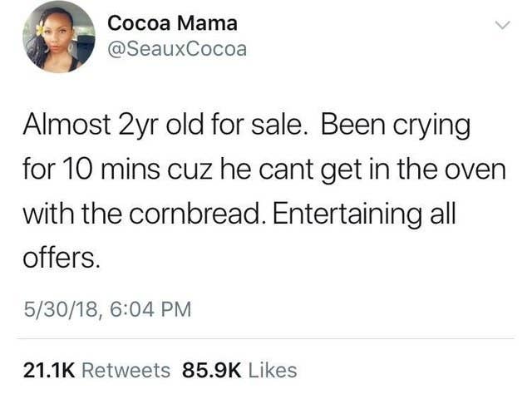Open the 5/30/18, 6:04 PM timestamp

click(107, 309)
